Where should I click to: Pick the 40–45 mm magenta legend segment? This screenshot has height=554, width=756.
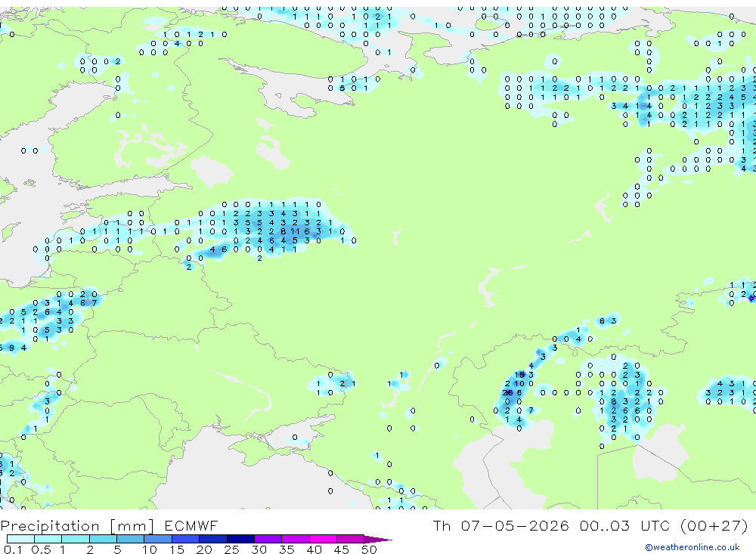(x=323, y=539)
